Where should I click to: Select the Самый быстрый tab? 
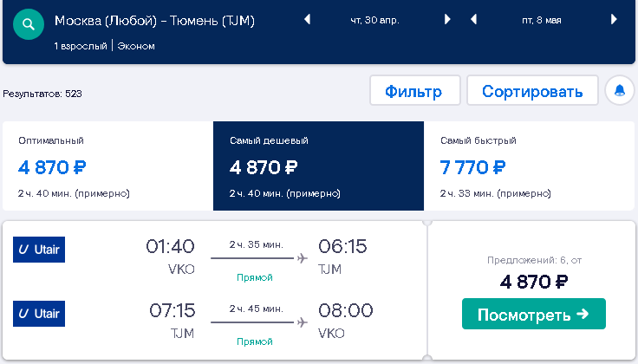tap(529, 166)
